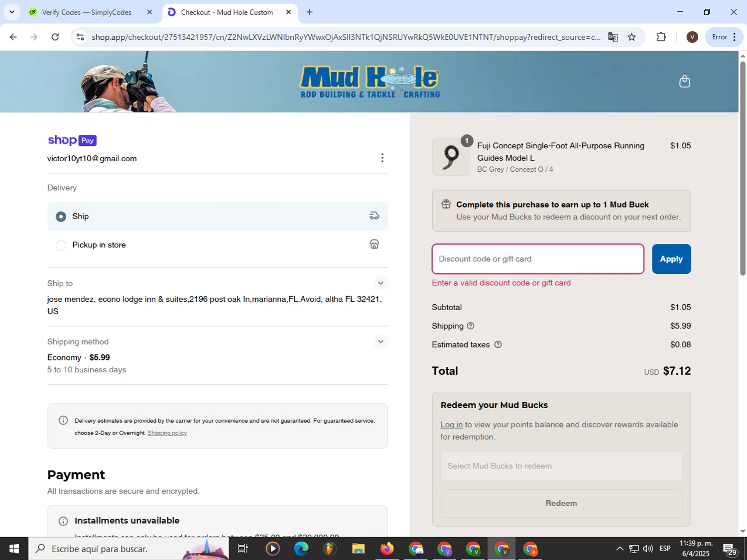Screen dimensions: 747x560
Task: Open the network icon in system tray
Action: point(633,549)
